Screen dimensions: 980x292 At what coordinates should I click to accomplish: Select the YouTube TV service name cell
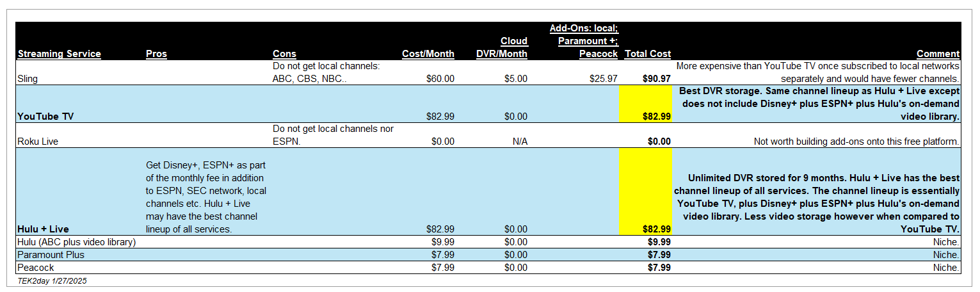[45, 117]
